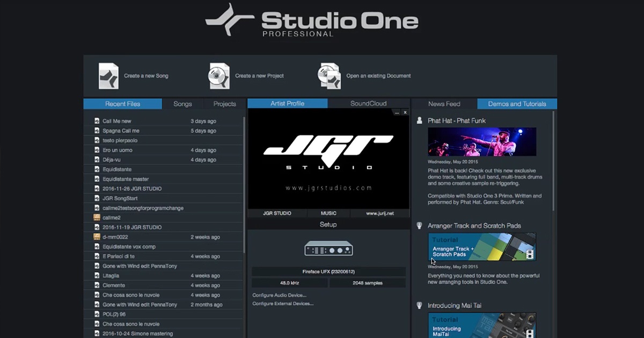Close the artist profile image with X
The height and width of the screenshot is (338, 644).
pyautogui.click(x=405, y=112)
